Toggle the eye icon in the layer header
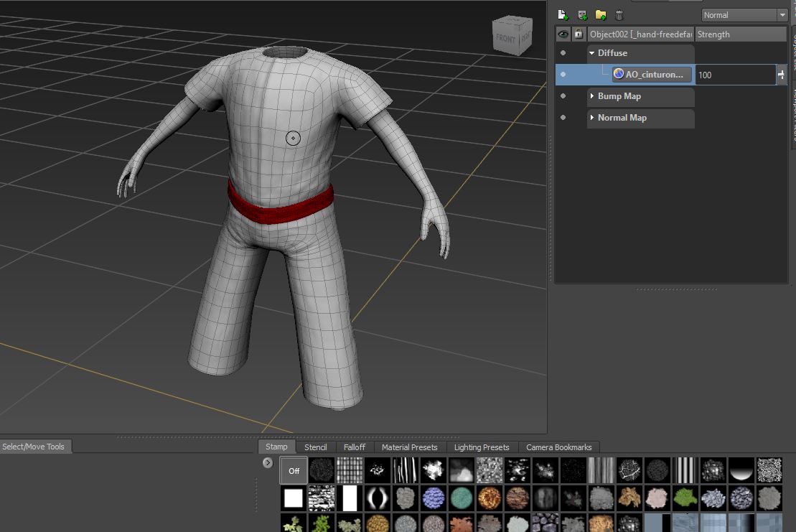Image resolution: width=796 pixels, height=532 pixels. [x=563, y=34]
